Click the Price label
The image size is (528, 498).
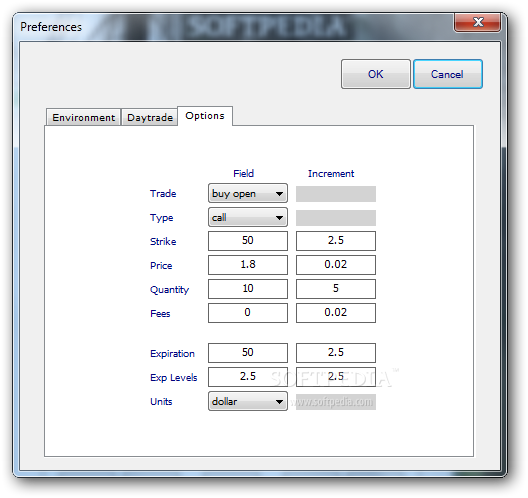tap(161, 266)
